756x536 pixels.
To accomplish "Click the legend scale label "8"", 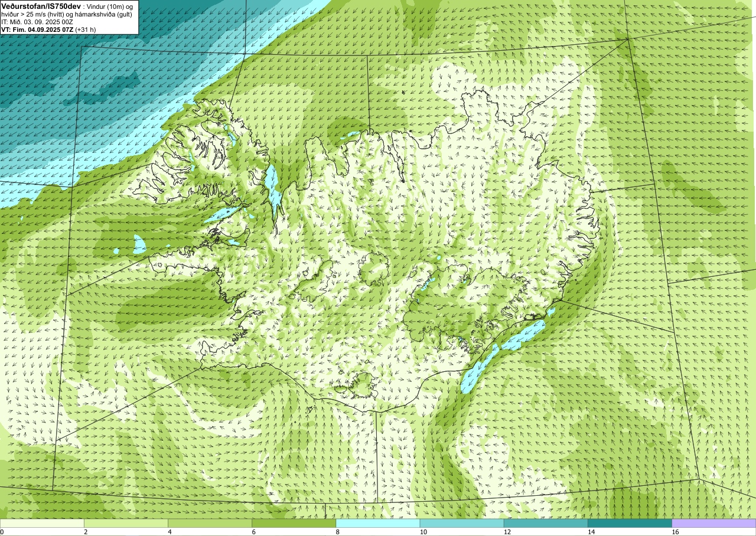I will click(x=338, y=532).
